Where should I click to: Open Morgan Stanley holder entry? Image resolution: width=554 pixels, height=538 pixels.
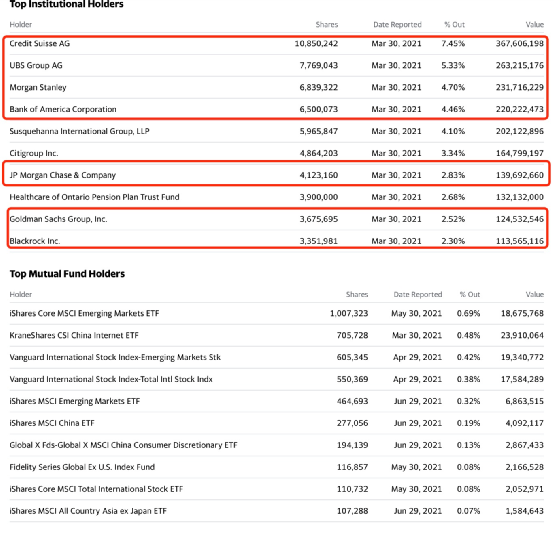coord(38,87)
